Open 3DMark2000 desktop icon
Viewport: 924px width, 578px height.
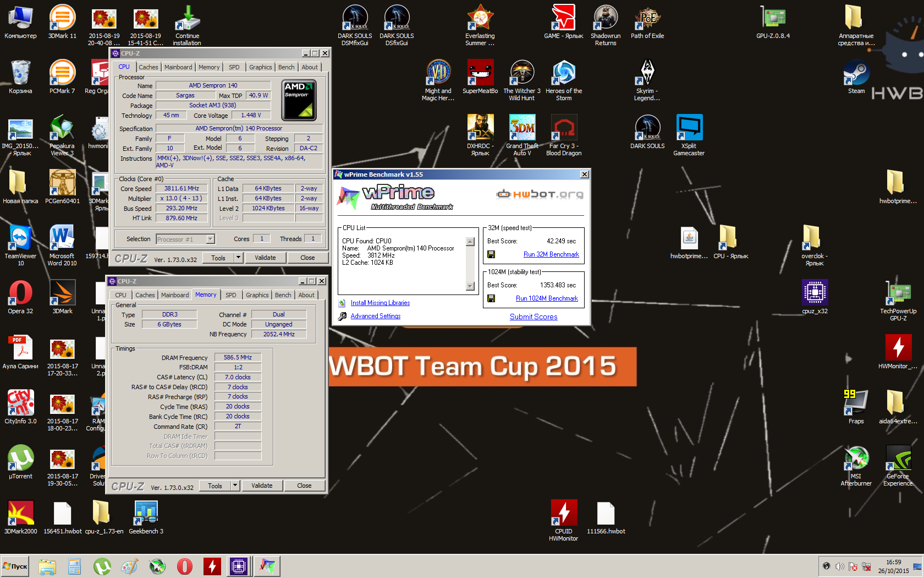(20, 517)
